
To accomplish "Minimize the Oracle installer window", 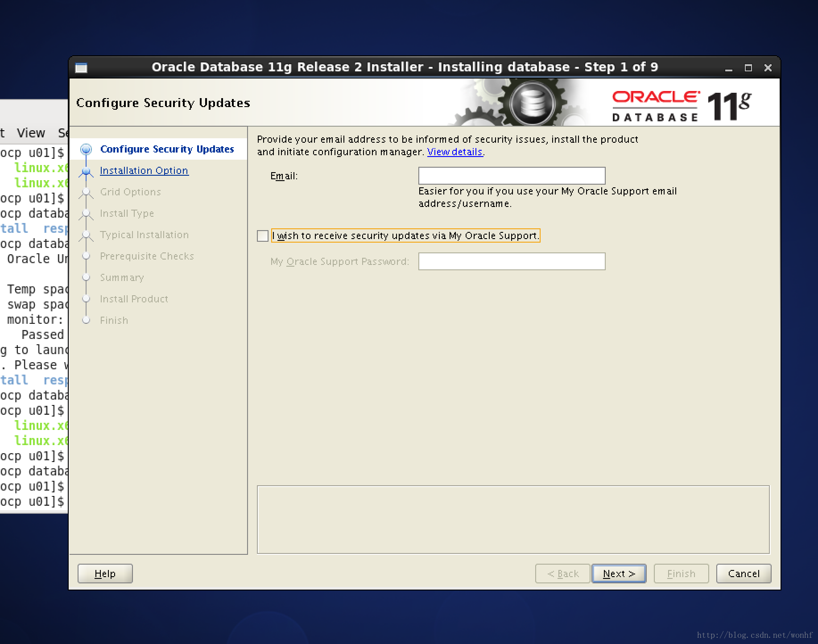I will click(729, 68).
